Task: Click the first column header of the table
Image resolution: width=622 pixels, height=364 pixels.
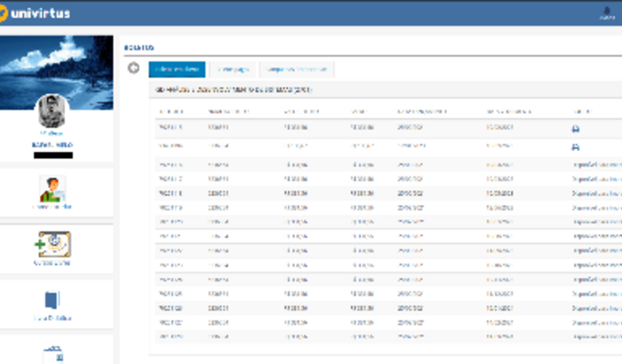Action: tap(171, 112)
